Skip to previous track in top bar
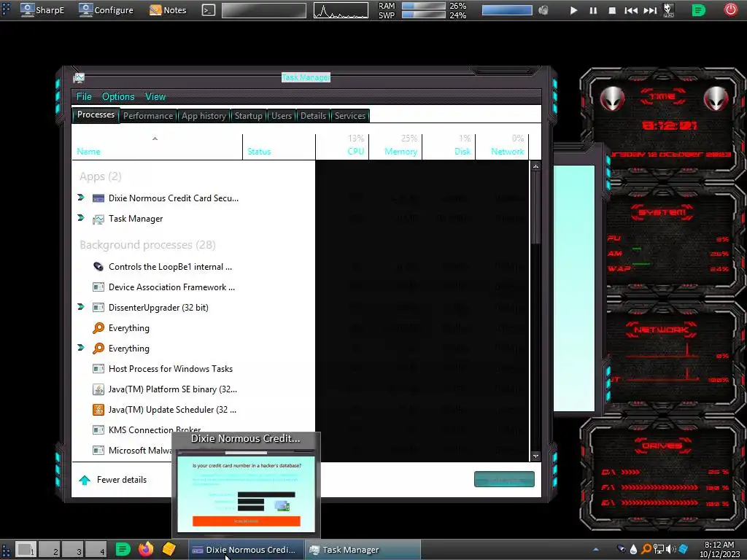 (631, 10)
